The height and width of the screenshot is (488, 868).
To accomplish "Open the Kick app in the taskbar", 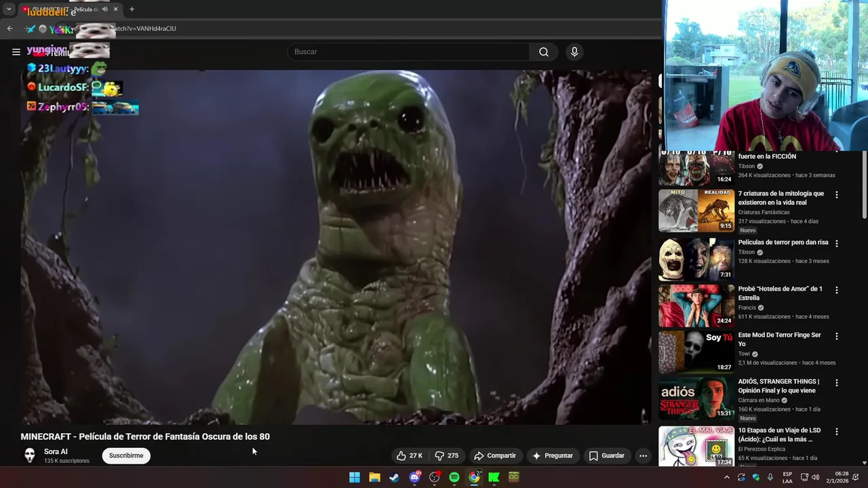I will click(494, 477).
